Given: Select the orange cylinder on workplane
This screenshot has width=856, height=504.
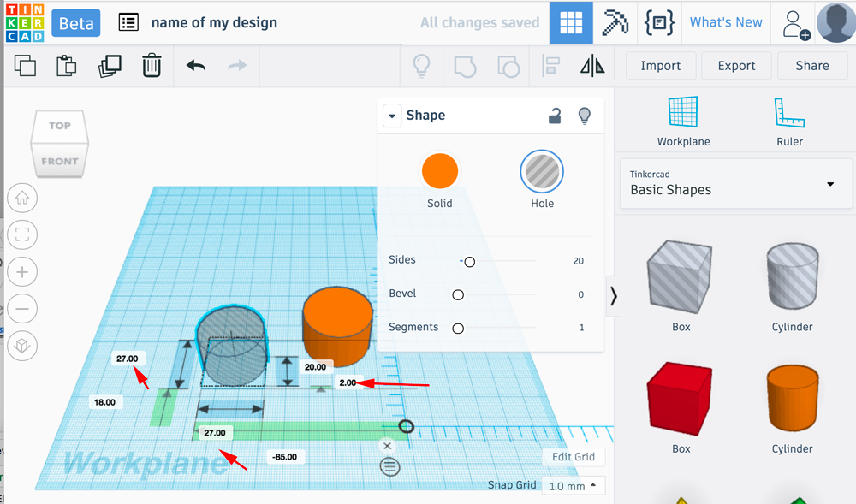Looking at the screenshot, I should coord(337,326).
